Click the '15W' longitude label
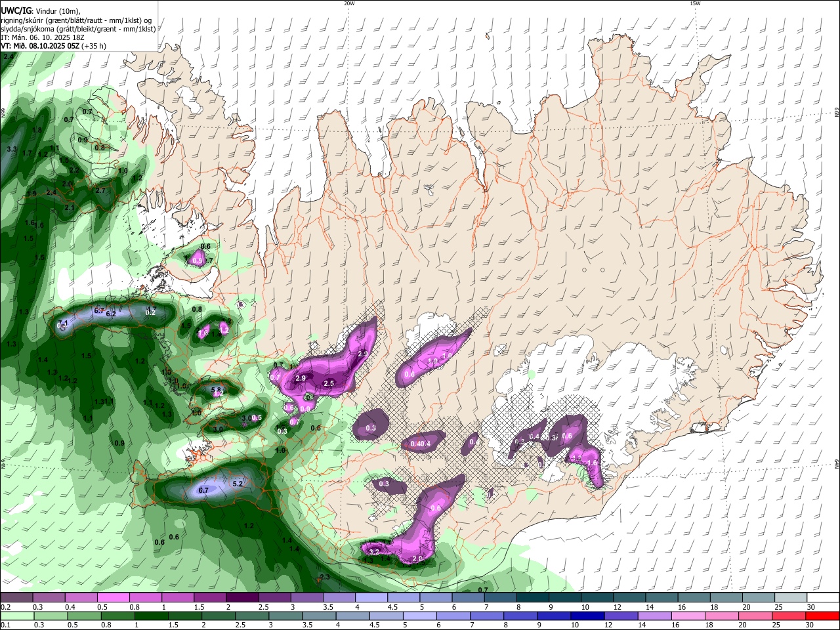The width and height of the screenshot is (840, 630). tap(695, 3)
